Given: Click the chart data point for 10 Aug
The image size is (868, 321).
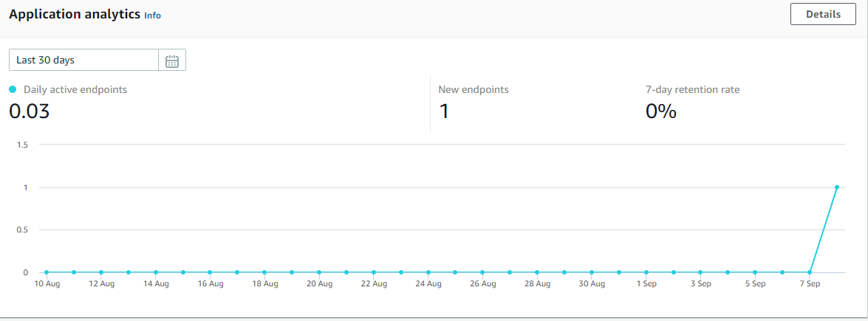Looking at the screenshot, I should point(47,272).
